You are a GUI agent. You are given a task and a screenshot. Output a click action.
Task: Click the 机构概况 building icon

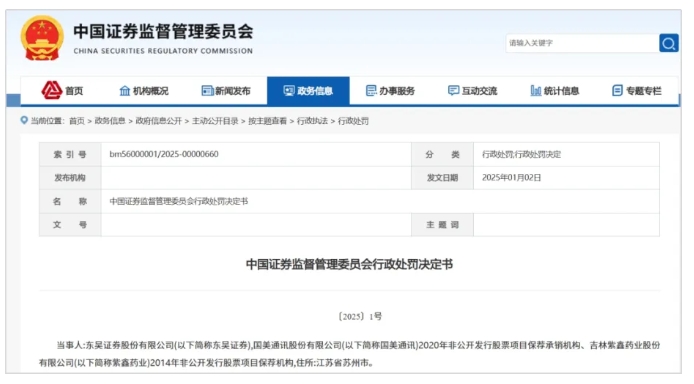[125, 91]
